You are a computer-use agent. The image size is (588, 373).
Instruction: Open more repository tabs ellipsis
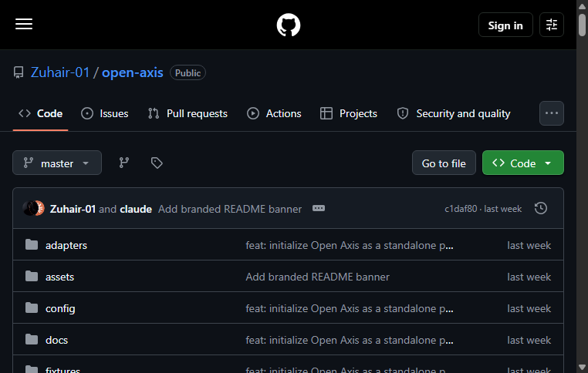coord(551,113)
